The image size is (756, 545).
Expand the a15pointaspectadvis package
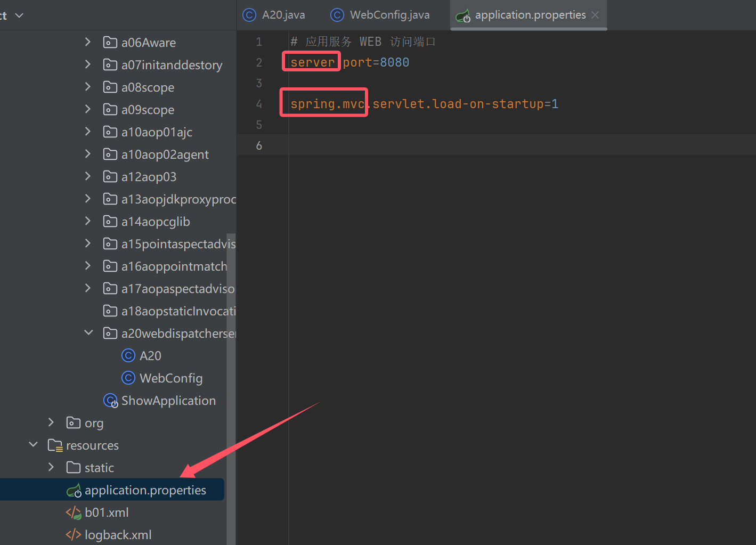(x=88, y=243)
